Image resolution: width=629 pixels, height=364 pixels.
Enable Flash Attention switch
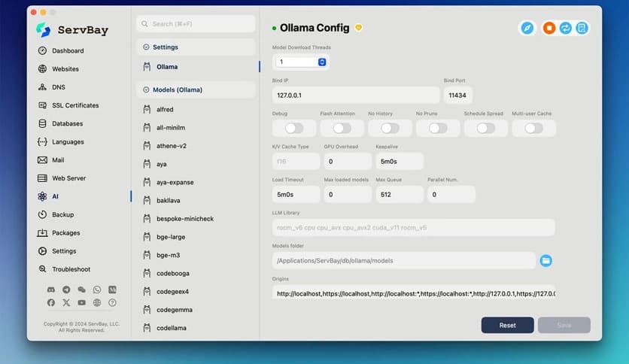coord(342,129)
